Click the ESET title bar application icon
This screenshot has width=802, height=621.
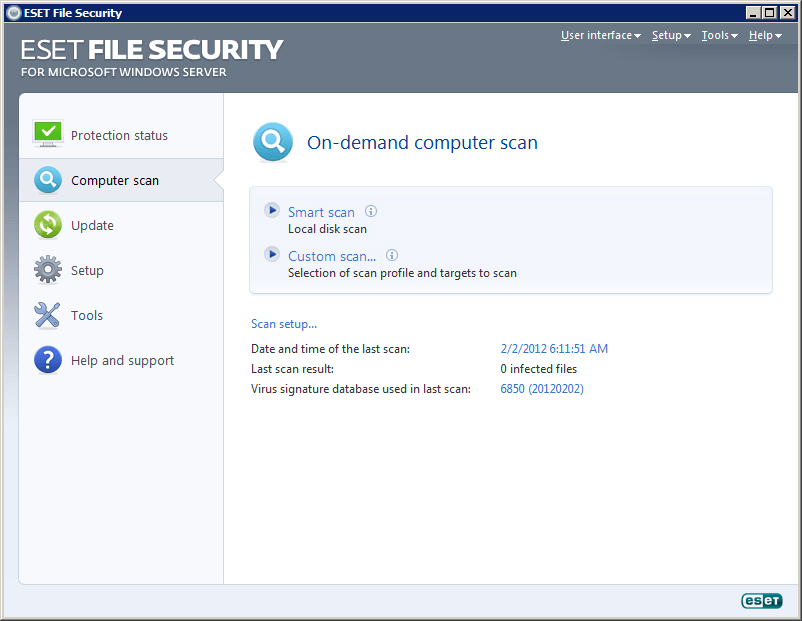click(14, 13)
